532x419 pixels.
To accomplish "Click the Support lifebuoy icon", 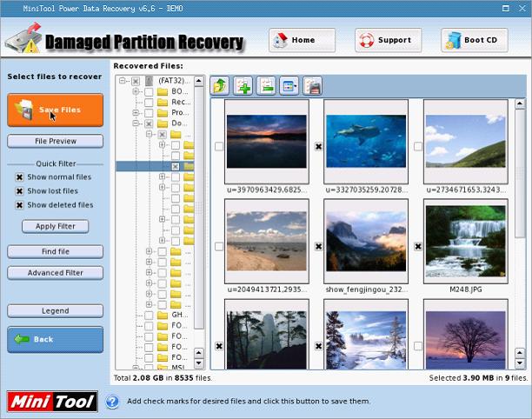I will tap(367, 41).
